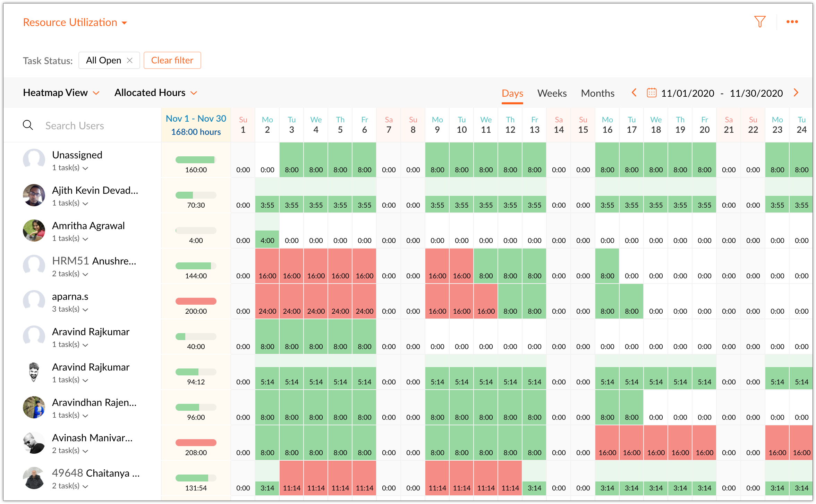This screenshot has height=504, width=816.
Task: Click aparna.s 200:00 utilization bar
Action: pyautogui.click(x=196, y=301)
